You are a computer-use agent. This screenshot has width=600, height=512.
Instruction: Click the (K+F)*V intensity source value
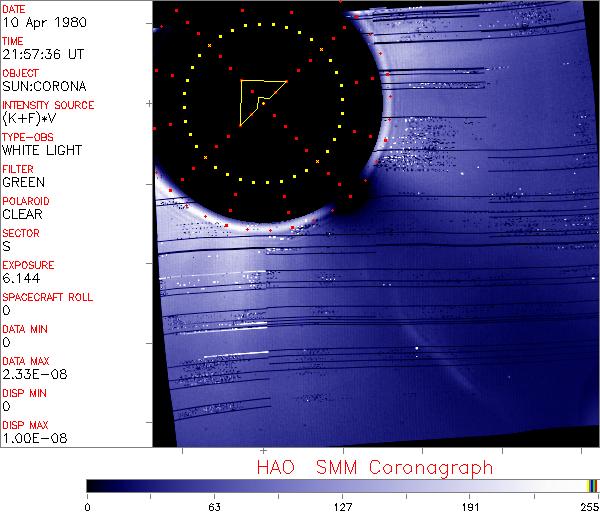tap(30, 118)
